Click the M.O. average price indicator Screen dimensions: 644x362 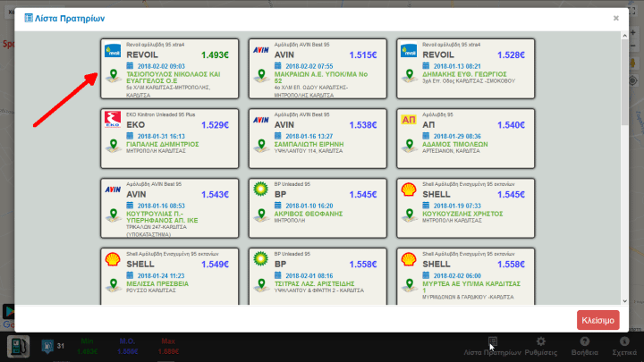coord(127,347)
